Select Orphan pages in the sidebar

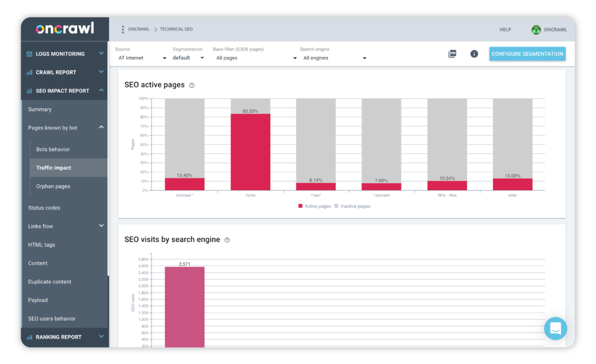(x=53, y=186)
